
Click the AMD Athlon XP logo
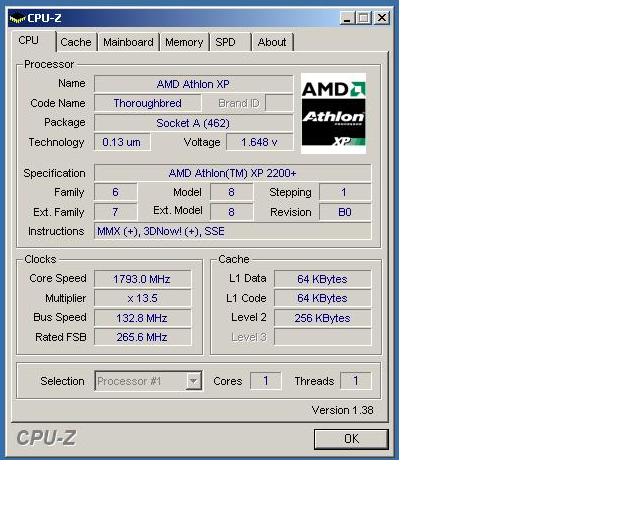coord(333,113)
